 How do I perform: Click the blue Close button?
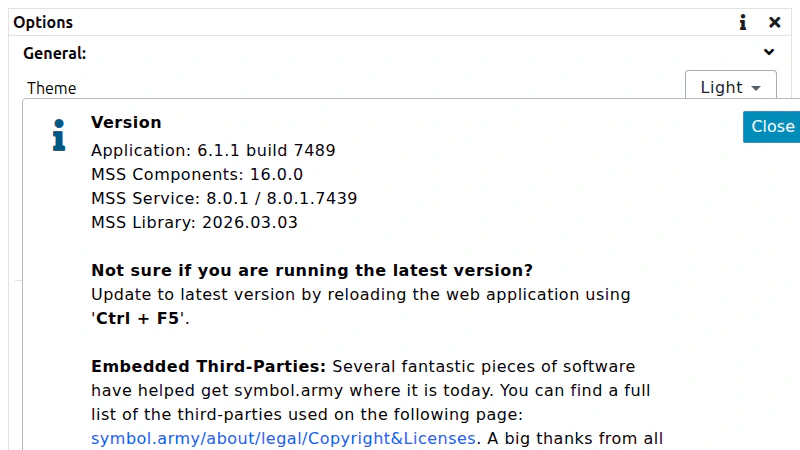coord(772,127)
